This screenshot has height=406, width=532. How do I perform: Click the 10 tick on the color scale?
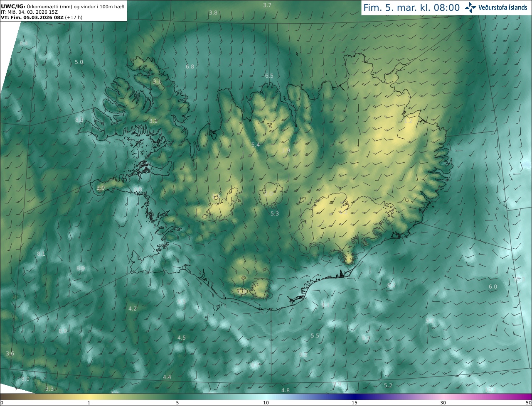point(266,403)
